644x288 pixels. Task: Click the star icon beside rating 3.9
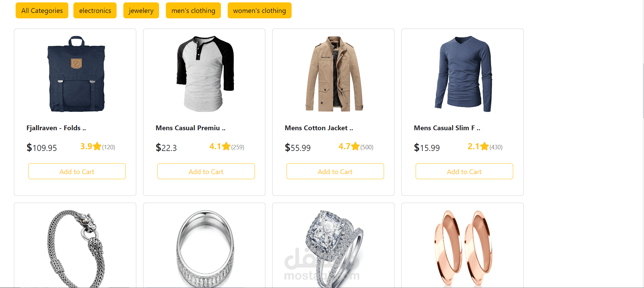(x=97, y=146)
